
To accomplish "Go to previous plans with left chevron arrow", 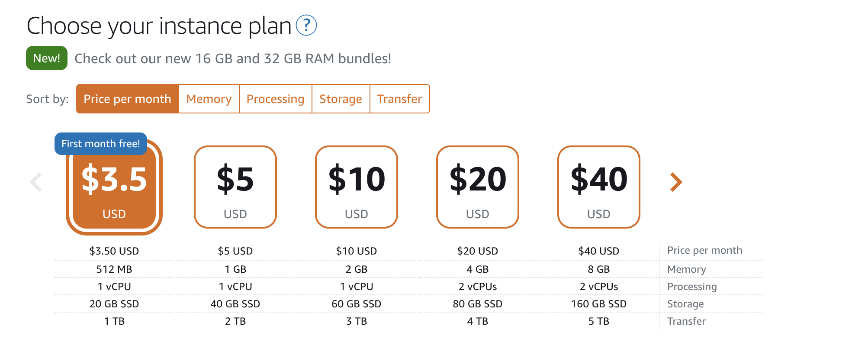I will click(x=36, y=182).
